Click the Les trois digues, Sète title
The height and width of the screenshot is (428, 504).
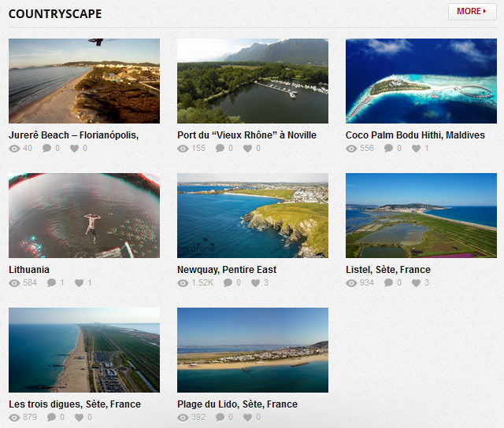click(75, 404)
